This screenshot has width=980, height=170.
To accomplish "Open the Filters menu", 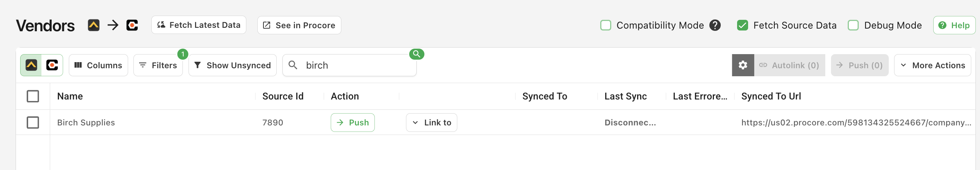I will (158, 65).
